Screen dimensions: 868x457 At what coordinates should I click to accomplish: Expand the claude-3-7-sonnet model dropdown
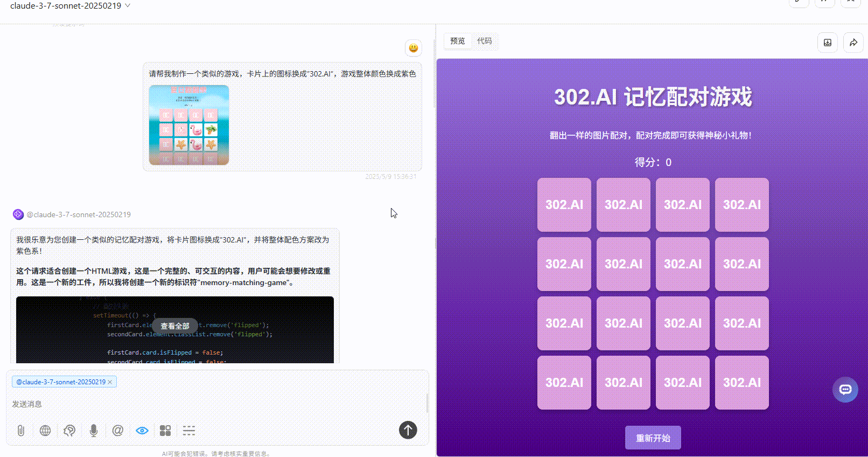pos(128,5)
